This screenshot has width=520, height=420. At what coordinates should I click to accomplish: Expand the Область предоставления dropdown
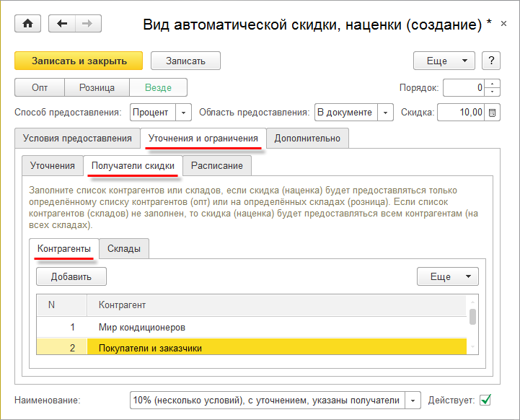385,113
